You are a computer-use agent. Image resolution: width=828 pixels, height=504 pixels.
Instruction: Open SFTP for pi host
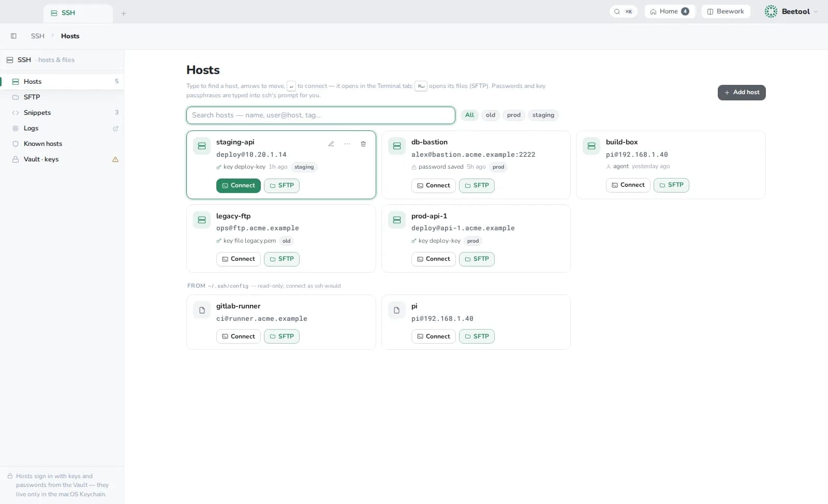pos(477,336)
